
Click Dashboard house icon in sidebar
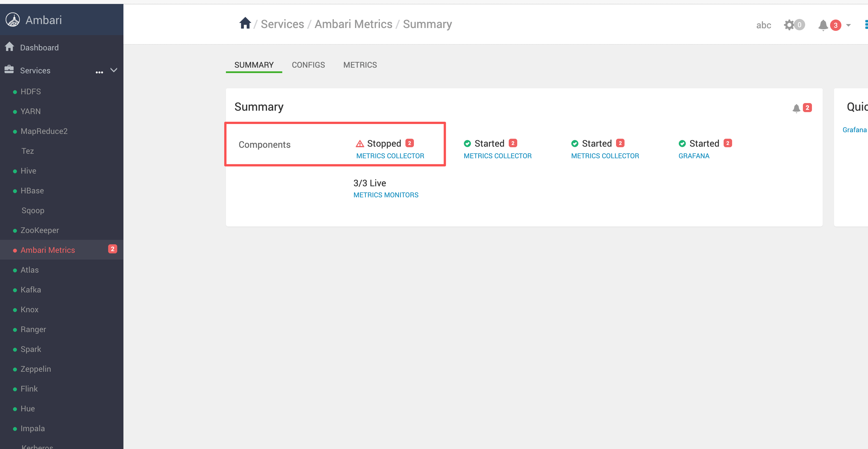click(x=9, y=47)
